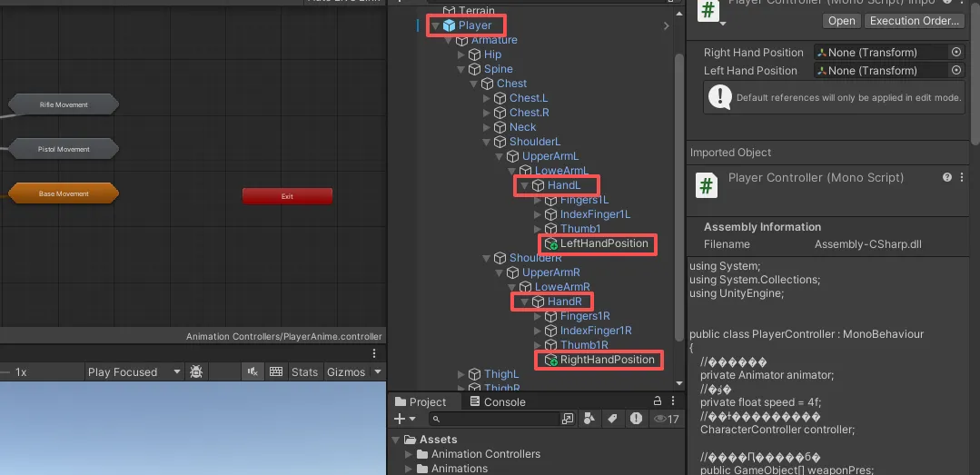Collapse the Assets folder

click(x=396, y=440)
